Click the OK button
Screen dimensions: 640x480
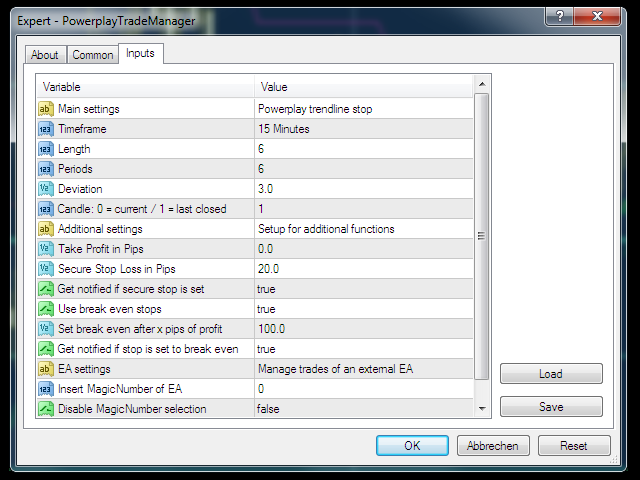412,445
